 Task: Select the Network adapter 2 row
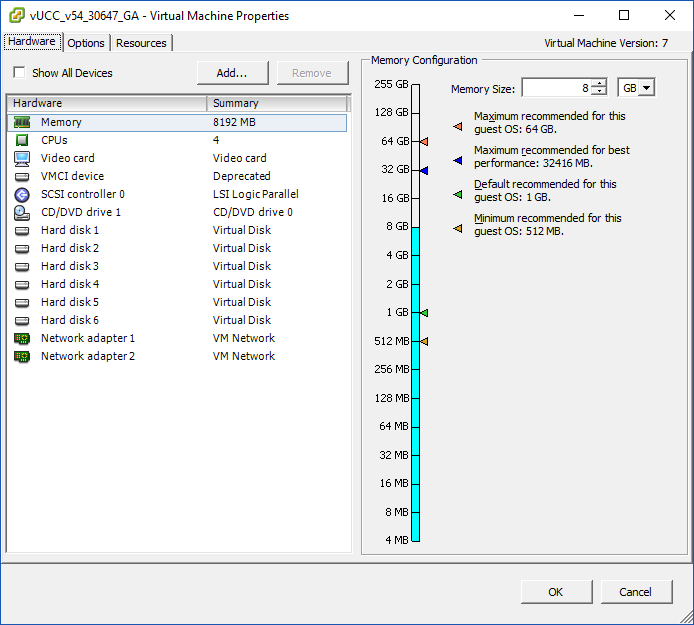[x=177, y=357]
